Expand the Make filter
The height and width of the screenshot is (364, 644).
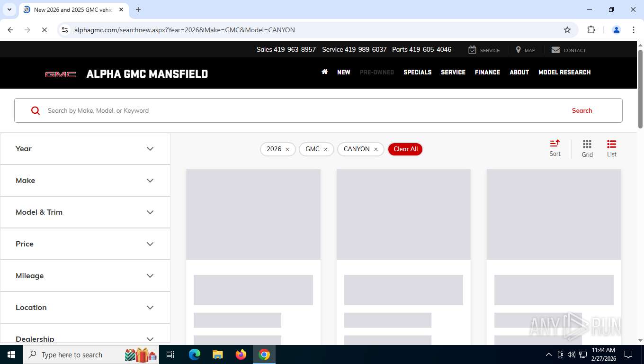(x=85, y=181)
